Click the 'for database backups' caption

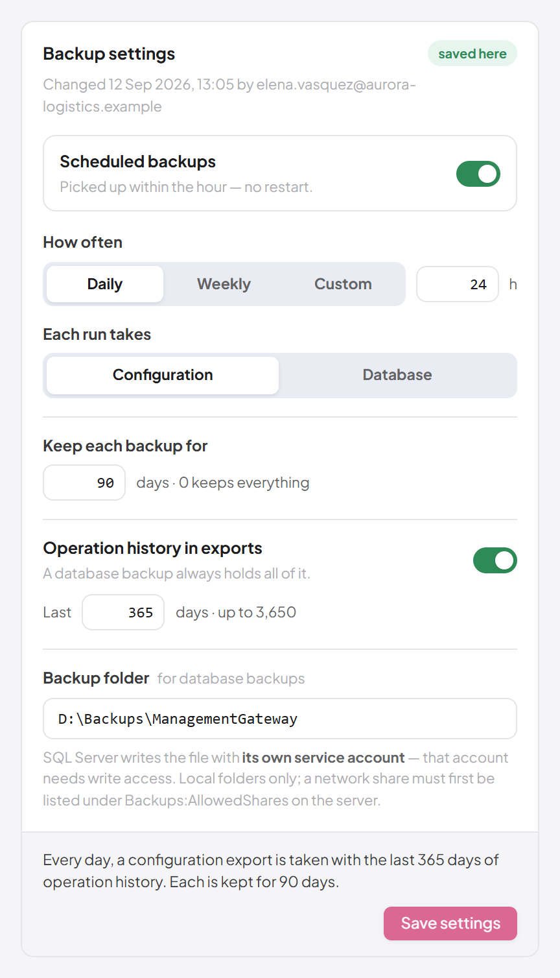coord(231,678)
